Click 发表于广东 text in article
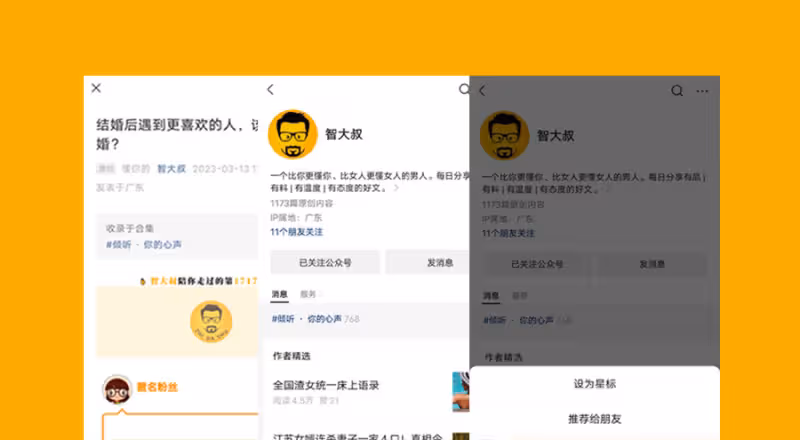Image resolution: width=800 pixels, height=440 pixels. pyautogui.click(x=120, y=187)
